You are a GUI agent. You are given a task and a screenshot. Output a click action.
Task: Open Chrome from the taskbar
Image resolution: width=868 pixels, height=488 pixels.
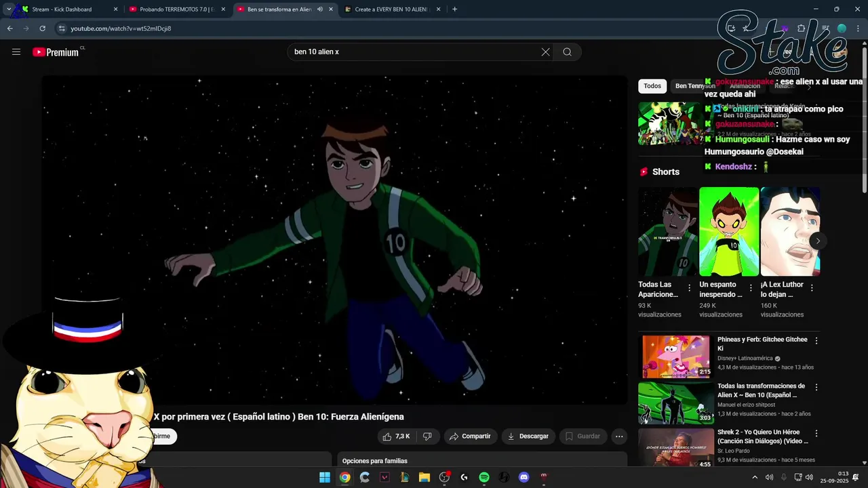344,477
